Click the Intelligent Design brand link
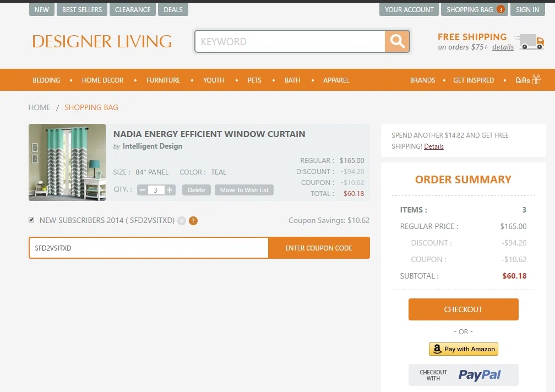555x392 pixels. point(153,146)
